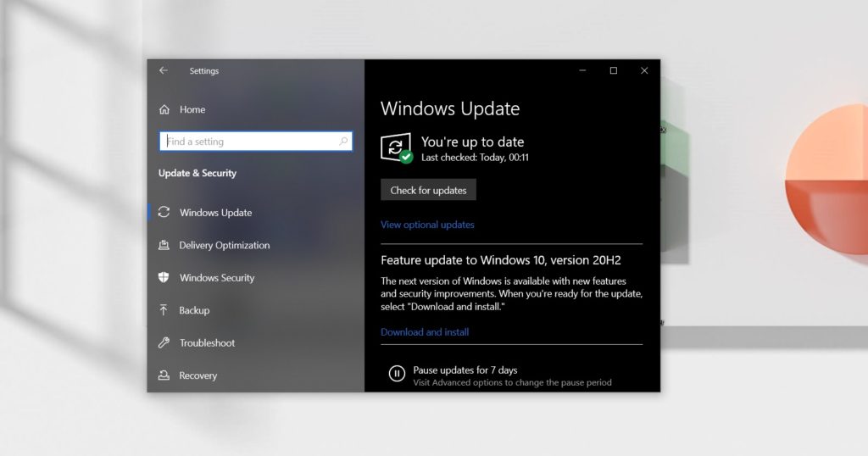Click the Download and install link

click(425, 332)
